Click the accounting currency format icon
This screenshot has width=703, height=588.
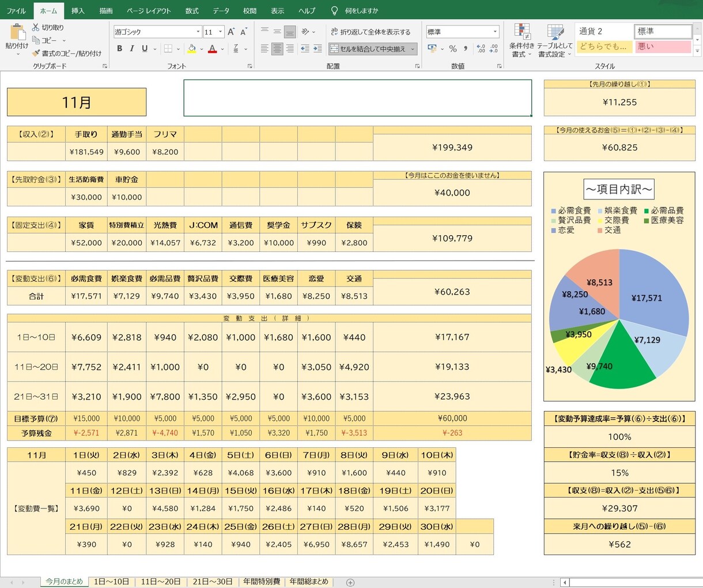pyautogui.click(x=432, y=49)
